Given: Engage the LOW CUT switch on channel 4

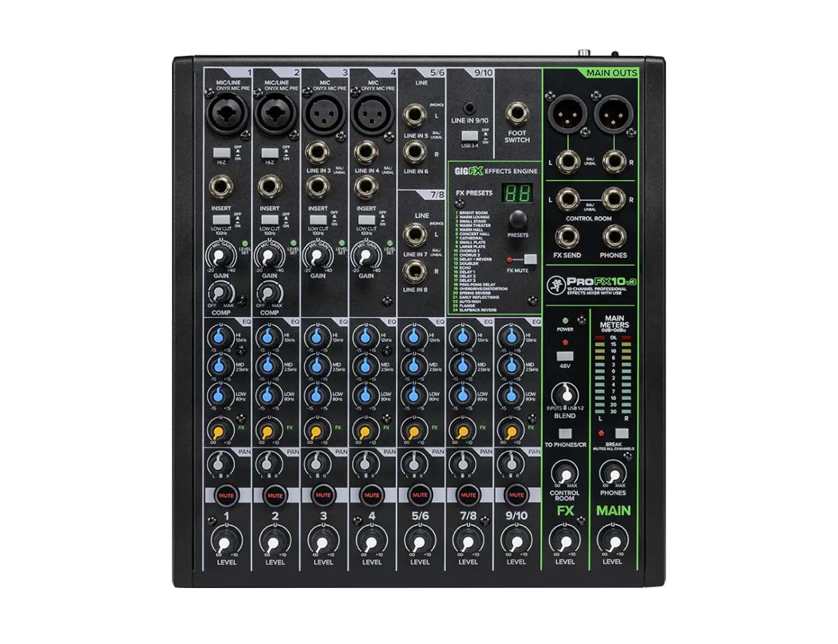Looking at the screenshot, I should coord(366,219).
